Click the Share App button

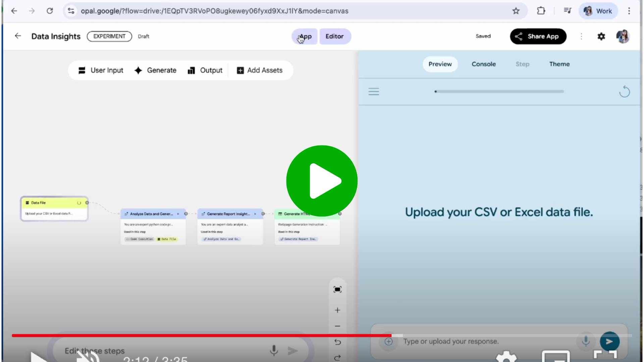coord(538,37)
